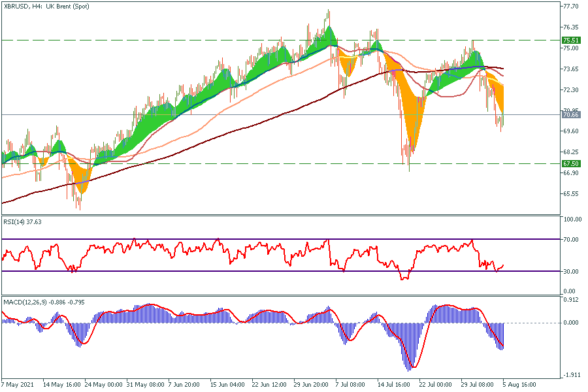Select the RSI 70.00 overbought level value
The image size is (588, 392).
(570, 240)
